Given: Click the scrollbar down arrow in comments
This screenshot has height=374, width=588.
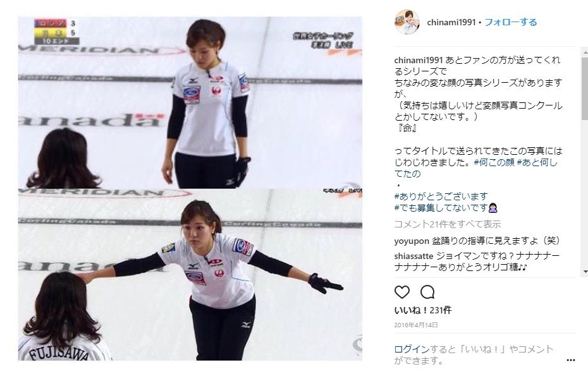Looking at the screenshot, I should pyautogui.click(x=585, y=271).
